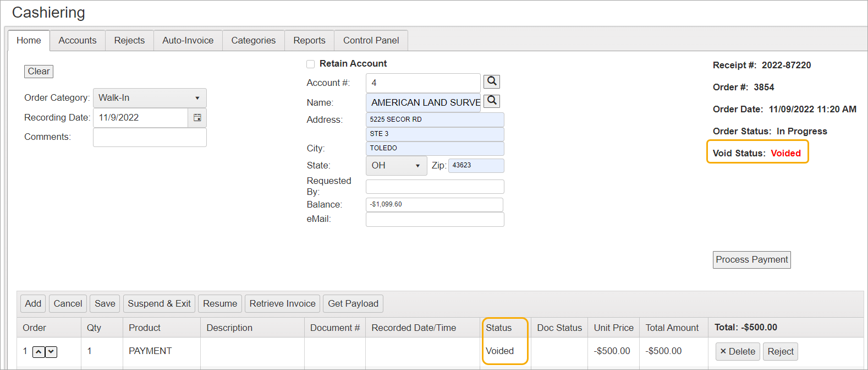Select the Auto-Invoice tab

coord(188,41)
